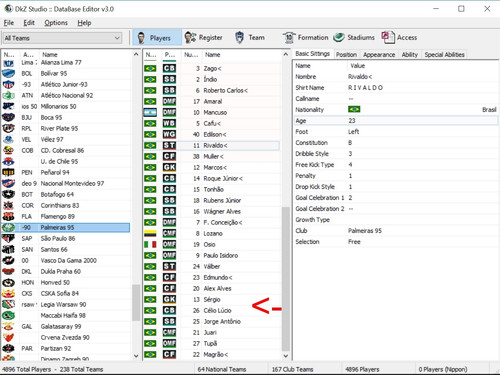
Task: Switch to the Position tab
Action: click(x=346, y=55)
